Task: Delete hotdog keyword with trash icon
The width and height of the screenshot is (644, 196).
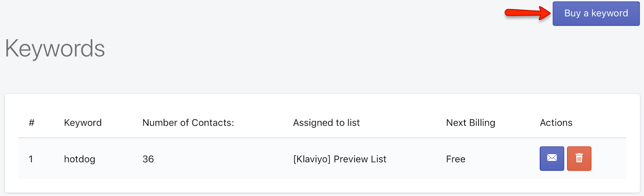Action: coord(579,159)
